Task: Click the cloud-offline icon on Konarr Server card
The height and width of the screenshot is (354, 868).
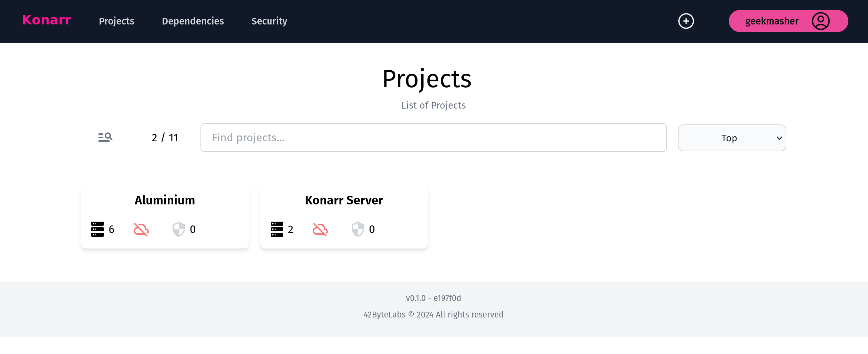Action: tap(321, 229)
